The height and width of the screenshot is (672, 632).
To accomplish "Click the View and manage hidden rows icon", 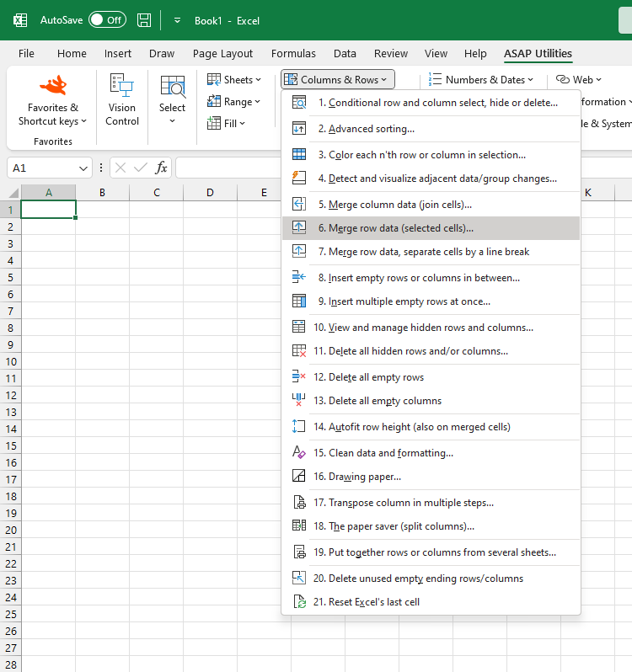I will [x=299, y=328].
